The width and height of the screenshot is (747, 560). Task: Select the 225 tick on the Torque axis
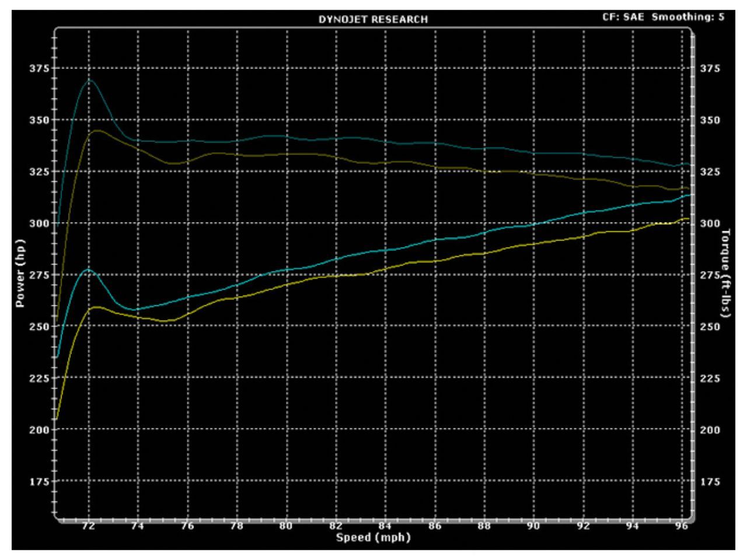pyautogui.click(x=710, y=378)
